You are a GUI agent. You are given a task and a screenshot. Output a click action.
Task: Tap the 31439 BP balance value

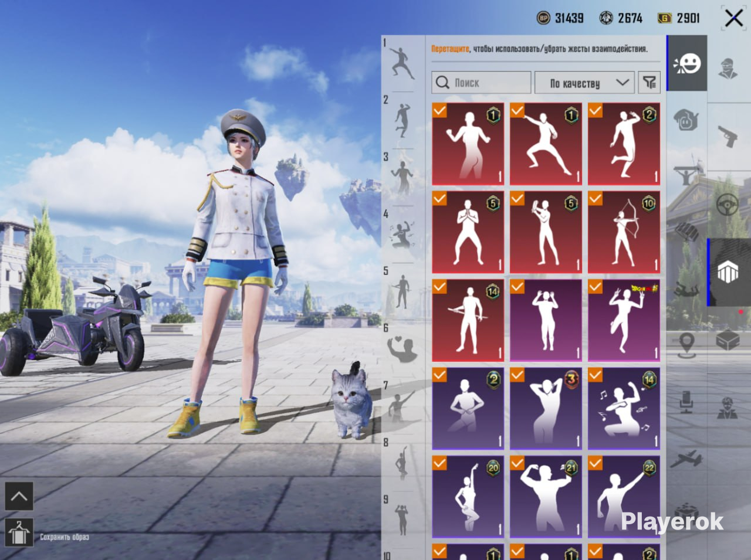569,18
